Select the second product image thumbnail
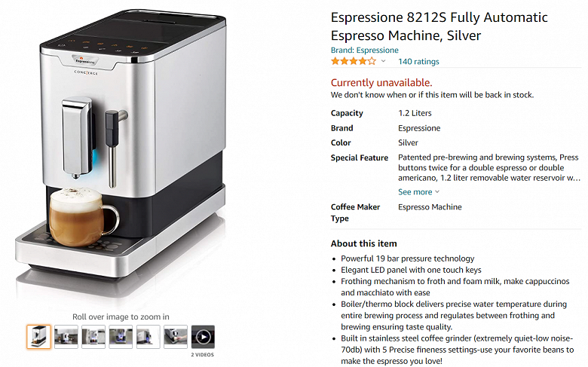 66,337
